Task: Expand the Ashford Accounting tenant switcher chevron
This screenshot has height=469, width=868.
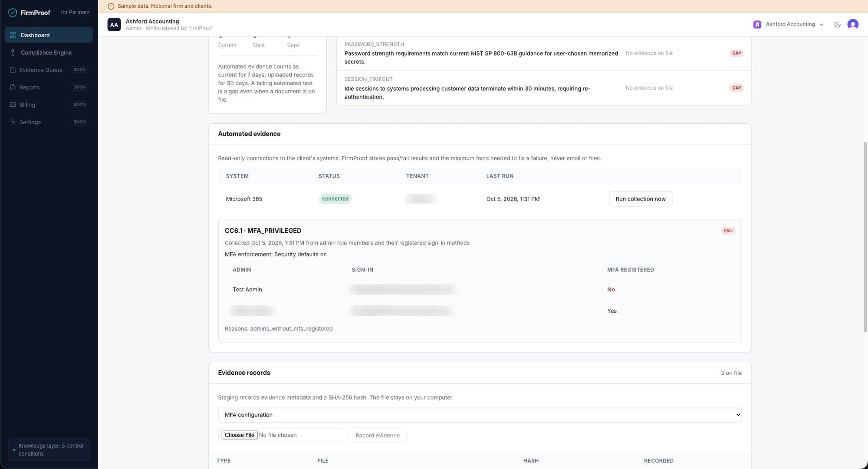Action: coord(821,25)
